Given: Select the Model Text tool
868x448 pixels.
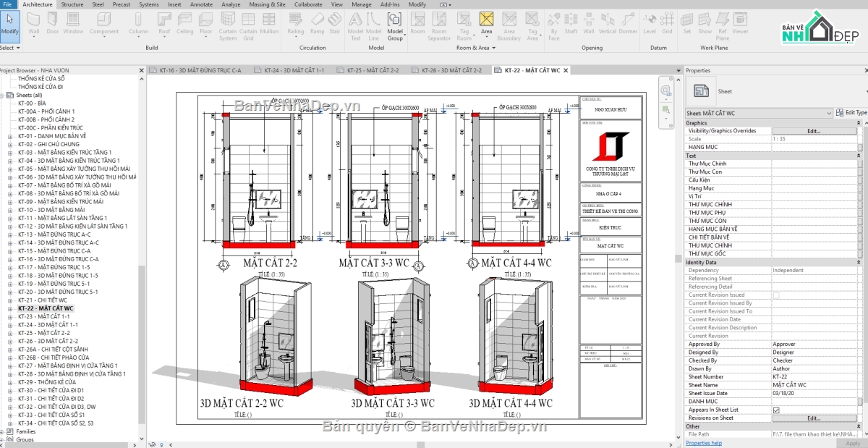Looking at the screenshot, I should click(355, 27).
